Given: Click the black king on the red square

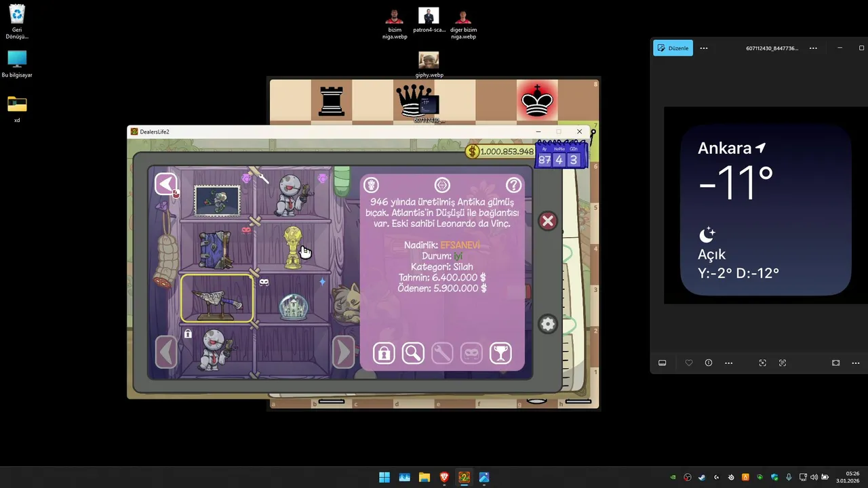Looking at the screenshot, I should [537, 101].
